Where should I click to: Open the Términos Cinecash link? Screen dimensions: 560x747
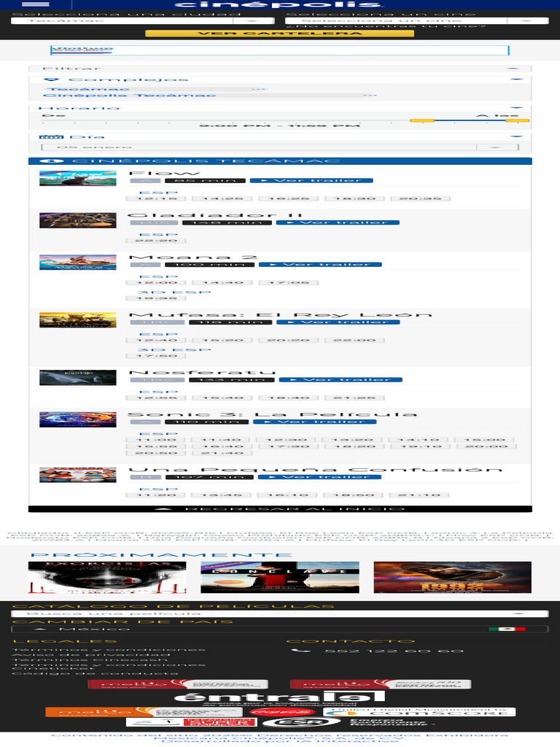click(90, 659)
